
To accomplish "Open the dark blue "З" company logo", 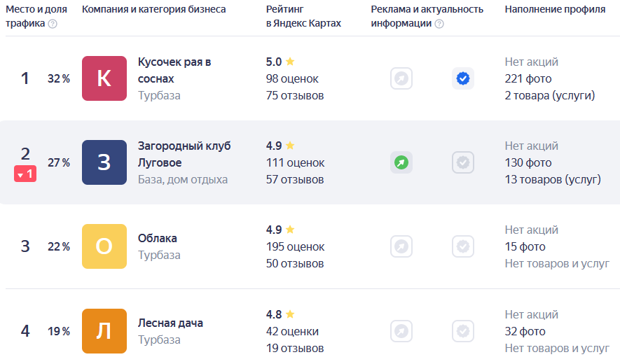I will (104, 162).
